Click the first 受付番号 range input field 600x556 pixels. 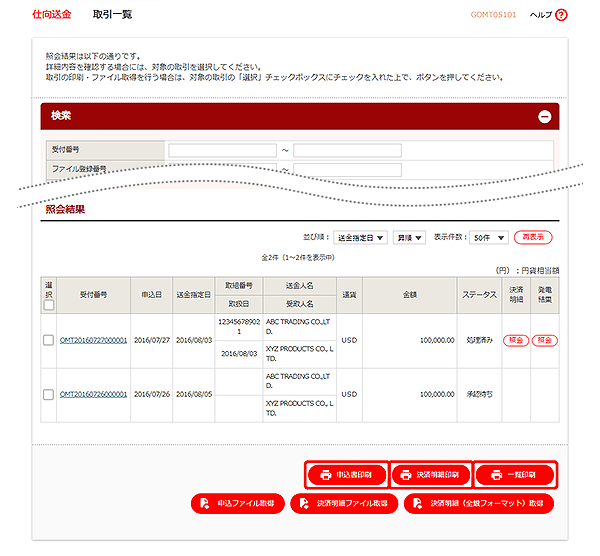click(x=222, y=150)
